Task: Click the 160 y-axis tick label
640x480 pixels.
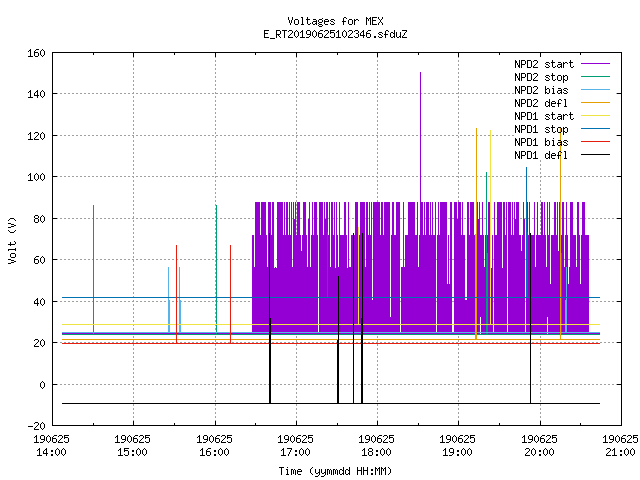Action: point(36,53)
